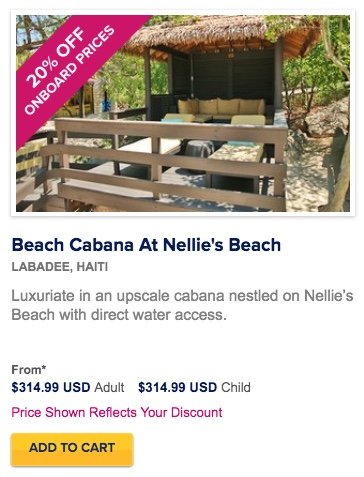
Task: Select the $314.99 USD child price
Action: pos(177,387)
